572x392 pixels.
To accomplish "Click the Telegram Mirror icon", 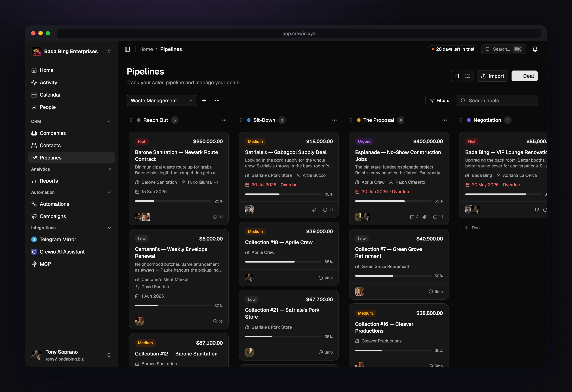I will 34,239.
